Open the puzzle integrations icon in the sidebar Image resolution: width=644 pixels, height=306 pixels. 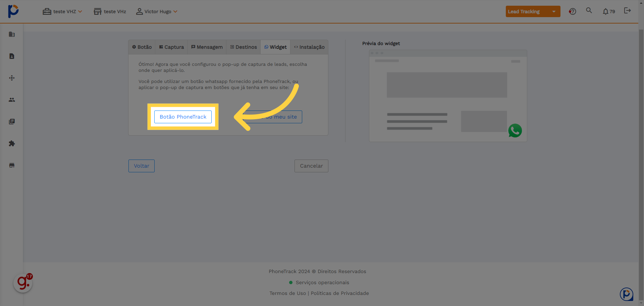click(x=12, y=143)
